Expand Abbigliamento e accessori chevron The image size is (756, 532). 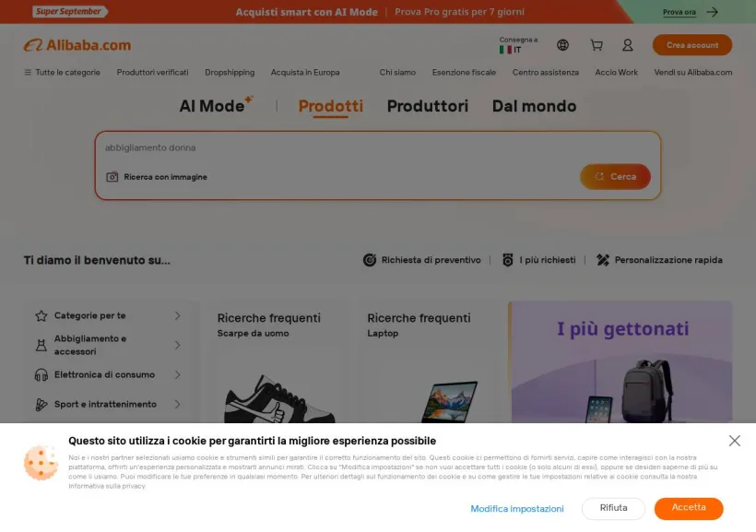pyautogui.click(x=177, y=346)
